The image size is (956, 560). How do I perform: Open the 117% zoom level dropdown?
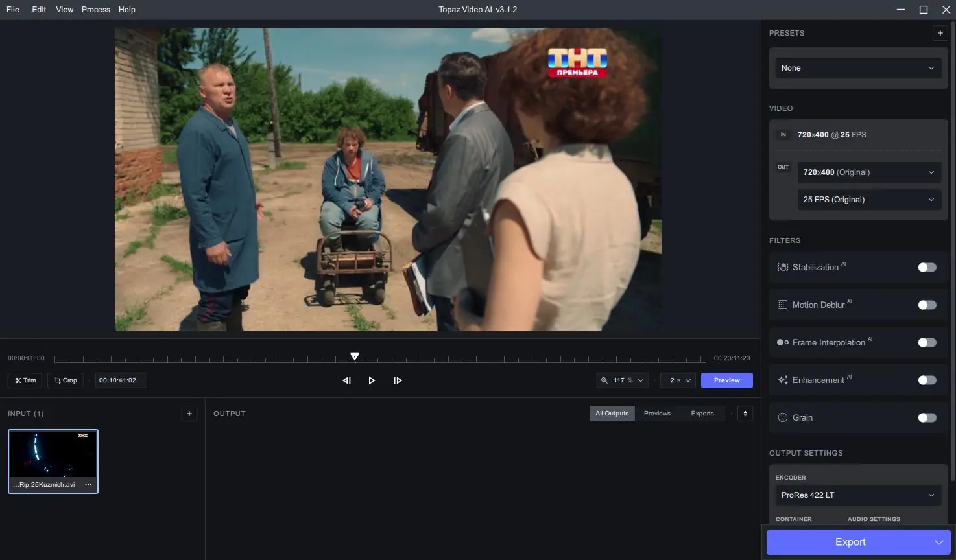coord(623,380)
